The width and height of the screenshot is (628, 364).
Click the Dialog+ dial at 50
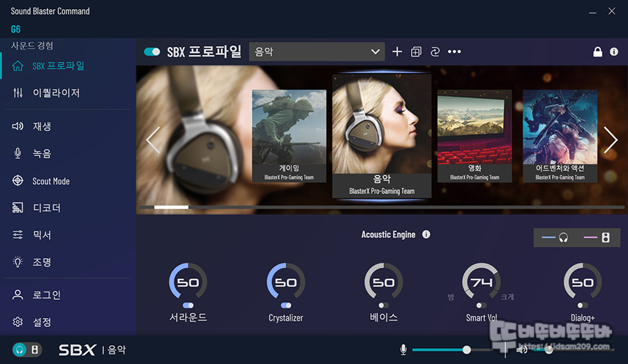(x=583, y=282)
